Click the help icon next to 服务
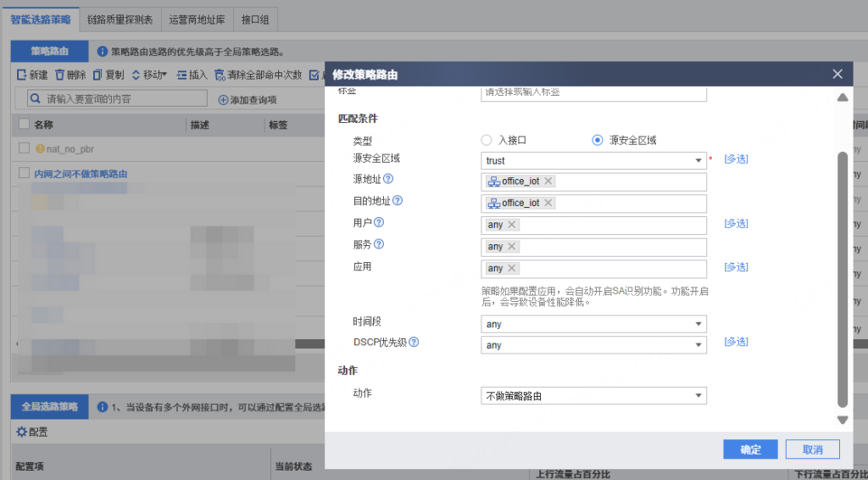The width and height of the screenshot is (868, 480). click(379, 244)
